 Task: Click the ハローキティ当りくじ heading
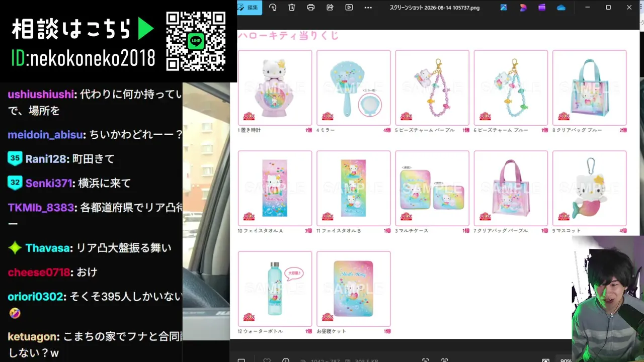(x=288, y=36)
